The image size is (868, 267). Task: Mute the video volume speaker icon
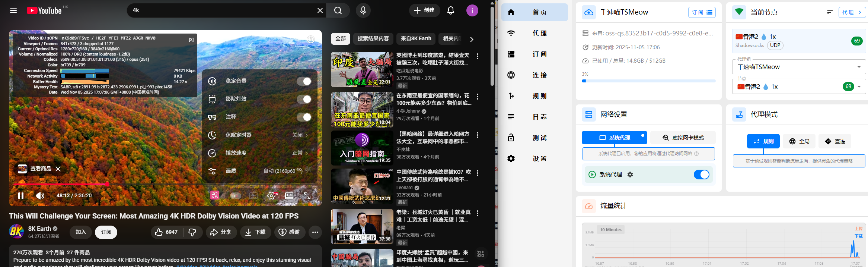(40, 195)
